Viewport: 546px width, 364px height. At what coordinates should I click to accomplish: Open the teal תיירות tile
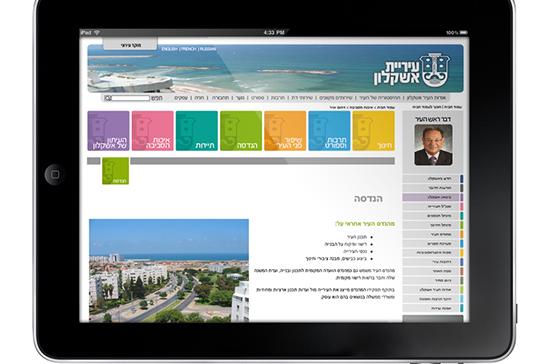197,131
